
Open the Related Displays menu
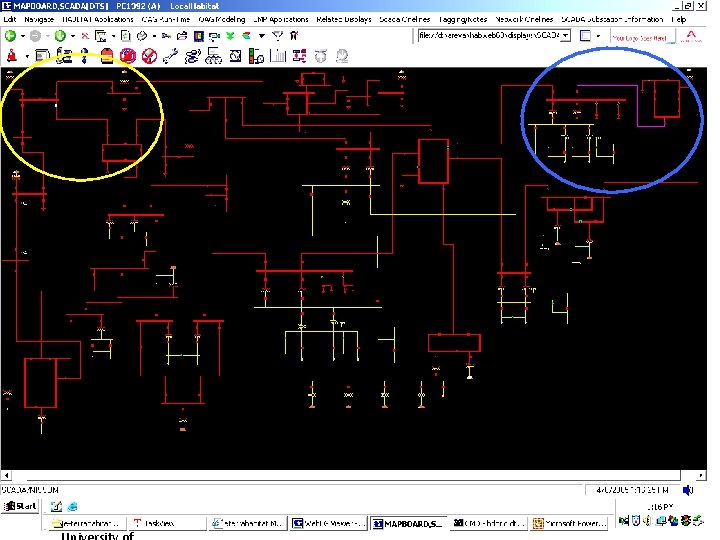344,19
